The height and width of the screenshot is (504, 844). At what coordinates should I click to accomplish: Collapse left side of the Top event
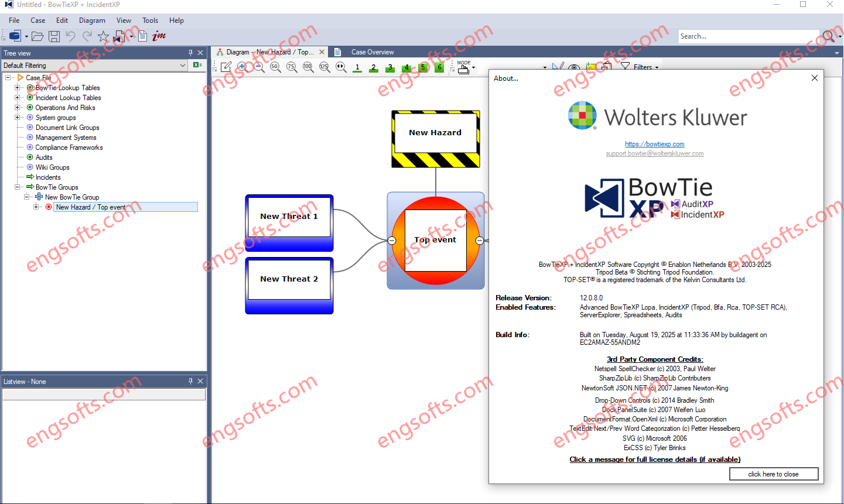pyautogui.click(x=392, y=241)
